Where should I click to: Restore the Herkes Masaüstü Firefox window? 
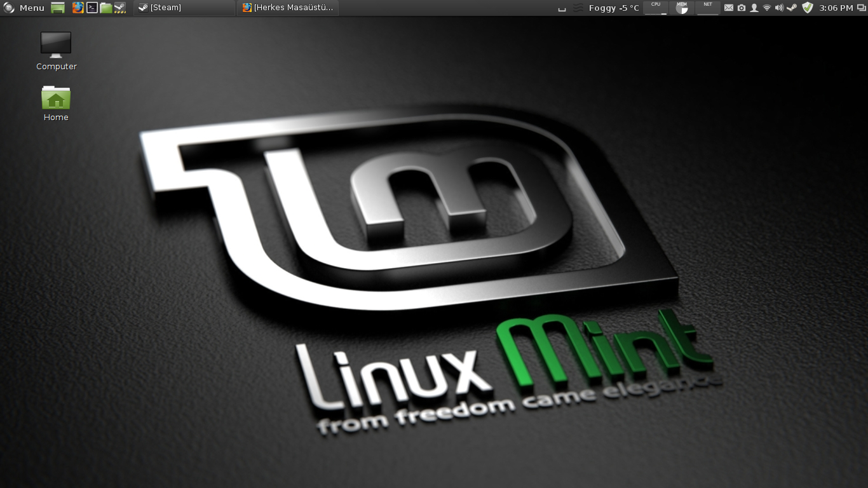click(288, 8)
